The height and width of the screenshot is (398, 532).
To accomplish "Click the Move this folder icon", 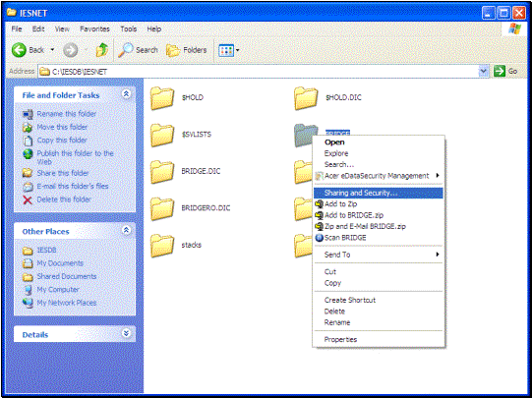I will click(28, 127).
